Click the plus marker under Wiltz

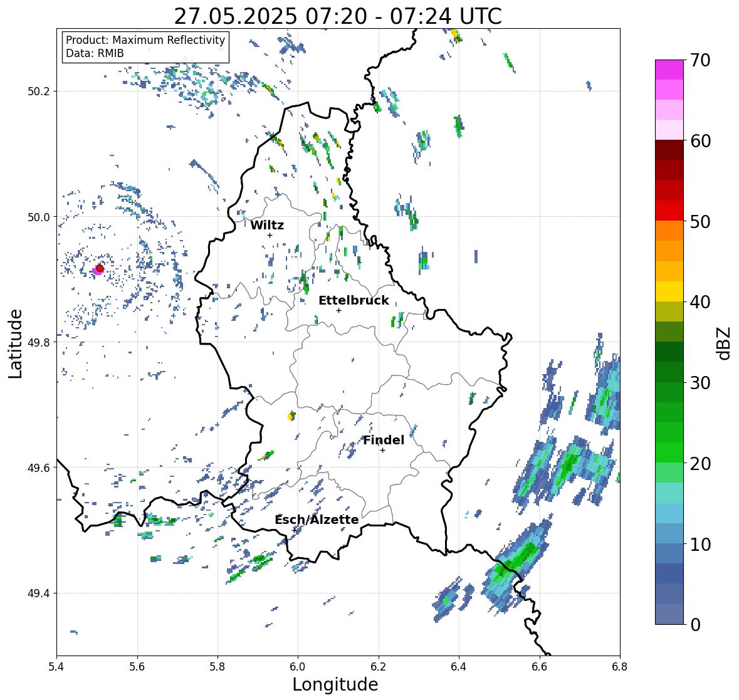coord(270,235)
